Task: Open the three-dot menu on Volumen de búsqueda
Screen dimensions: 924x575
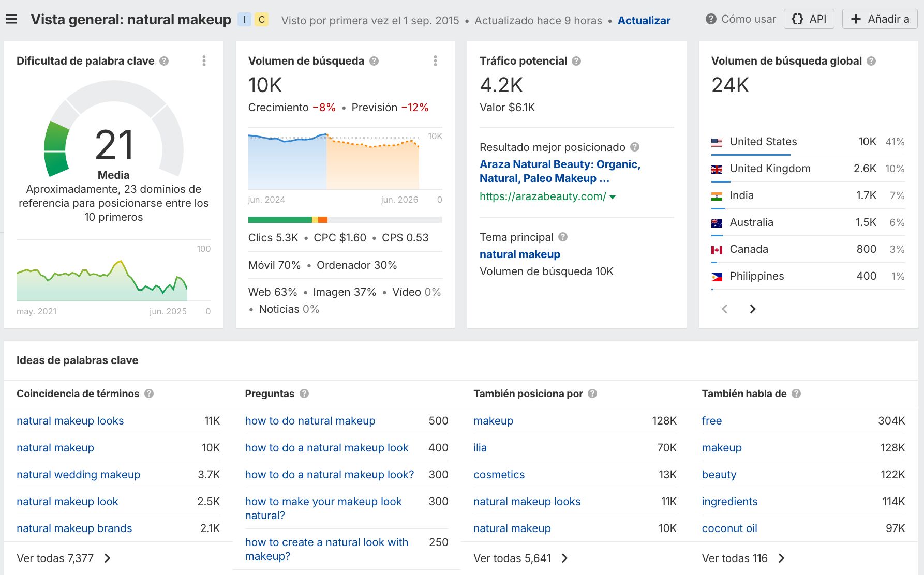Action: click(x=435, y=60)
